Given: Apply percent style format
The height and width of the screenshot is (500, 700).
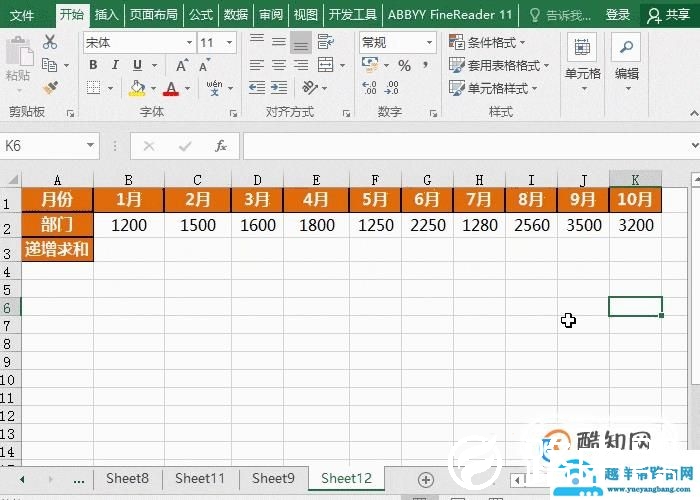Looking at the screenshot, I should [x=404, y=66].
